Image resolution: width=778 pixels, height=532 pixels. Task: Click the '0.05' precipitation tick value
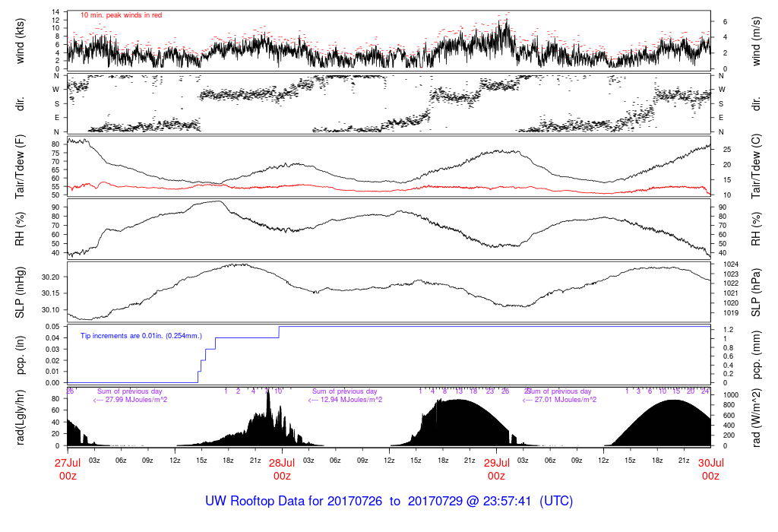[x=52, y=327]
